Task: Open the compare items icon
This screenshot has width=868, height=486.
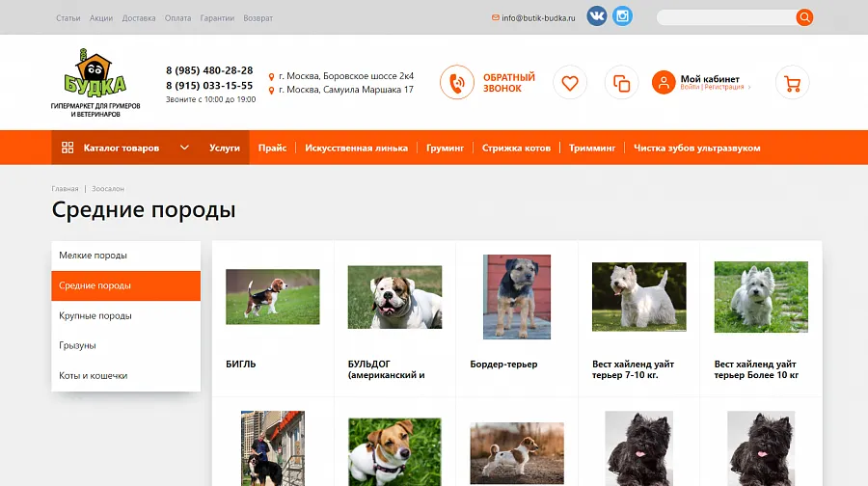Action: tap(621, 83)
